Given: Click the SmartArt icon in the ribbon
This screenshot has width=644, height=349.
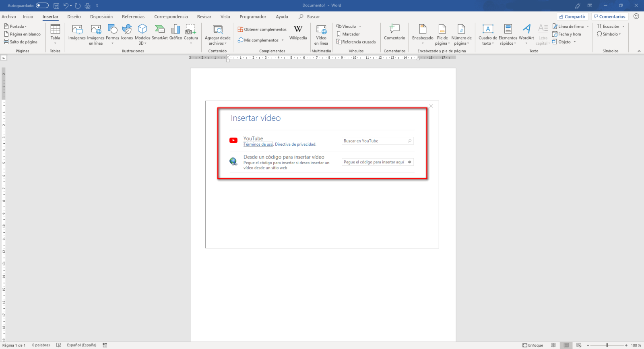Looking at the screenshot, I should pyautogui.click(x=159, y=30).
